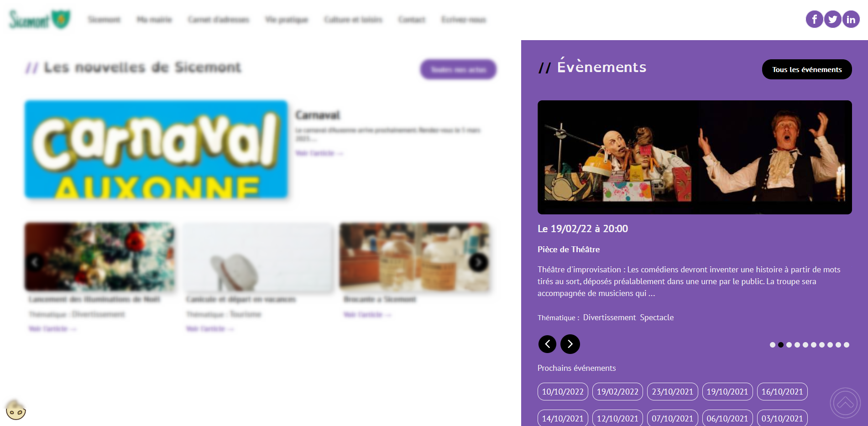Select the last events carousel dot

click(846, 345)
